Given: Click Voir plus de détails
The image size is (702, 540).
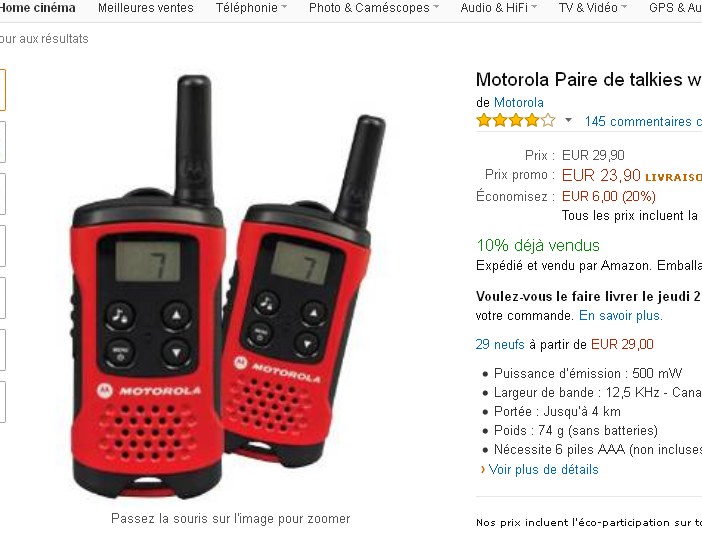Looking at the screenshot, I should click(543, 469).
